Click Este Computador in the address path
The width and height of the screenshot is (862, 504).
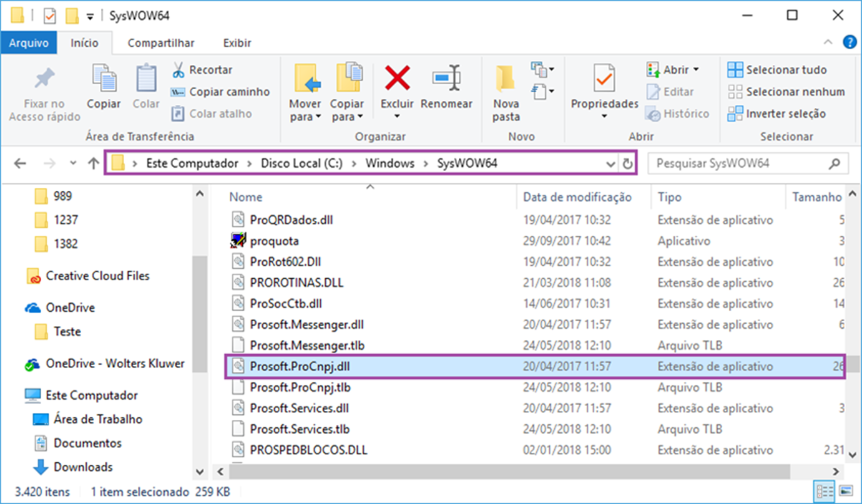click(x=192, y=163)
